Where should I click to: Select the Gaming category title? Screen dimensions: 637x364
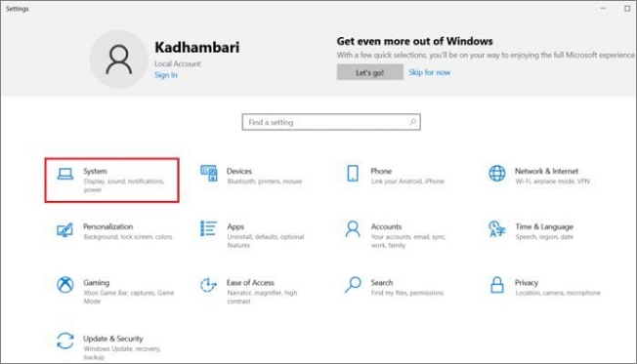(97, 282)
